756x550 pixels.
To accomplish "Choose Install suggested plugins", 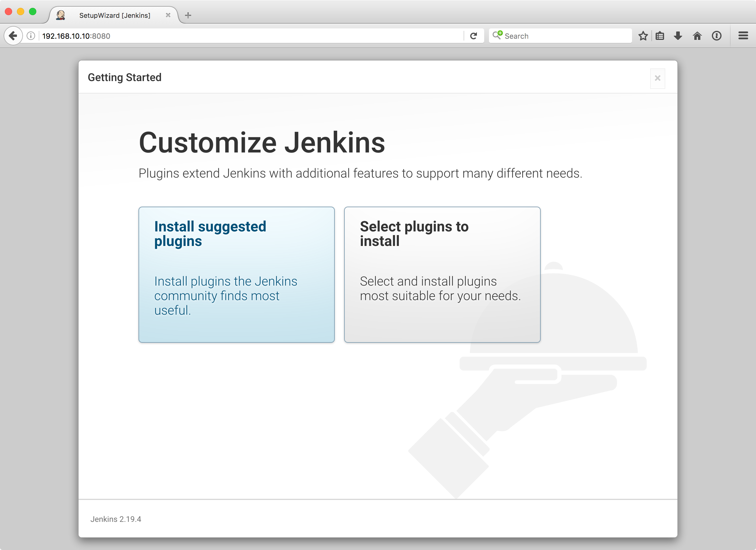I will coord(236,274).
